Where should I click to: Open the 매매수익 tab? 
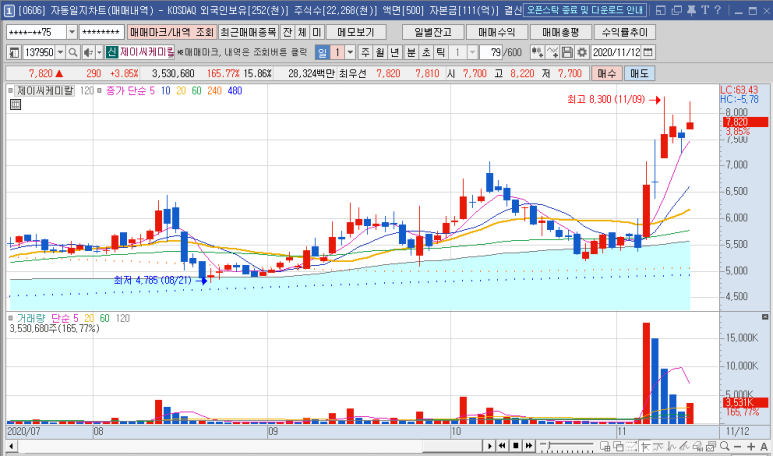(497, 33)
